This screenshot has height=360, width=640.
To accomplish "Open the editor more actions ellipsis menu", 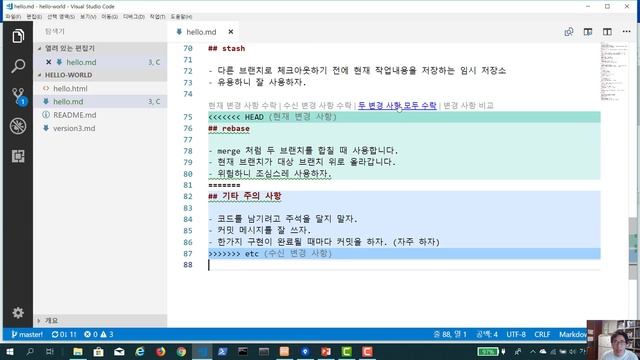I will coord(627,32).
